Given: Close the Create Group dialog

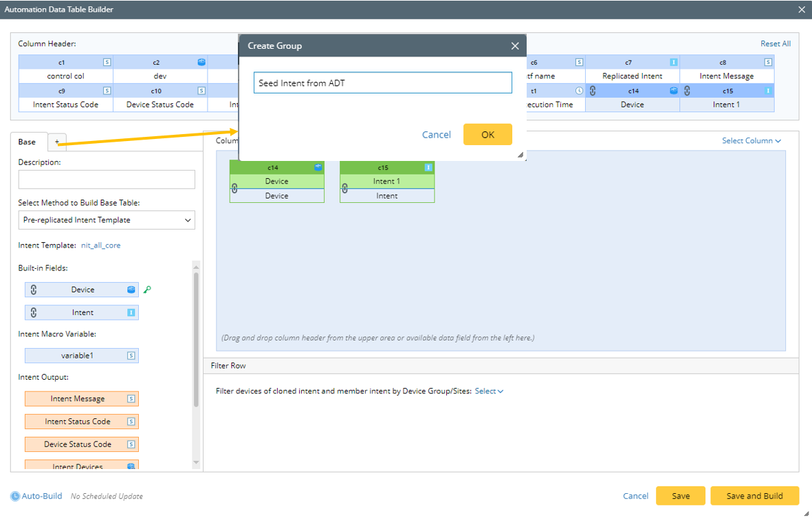Looking at the screenshot, I should click(515, 46).
